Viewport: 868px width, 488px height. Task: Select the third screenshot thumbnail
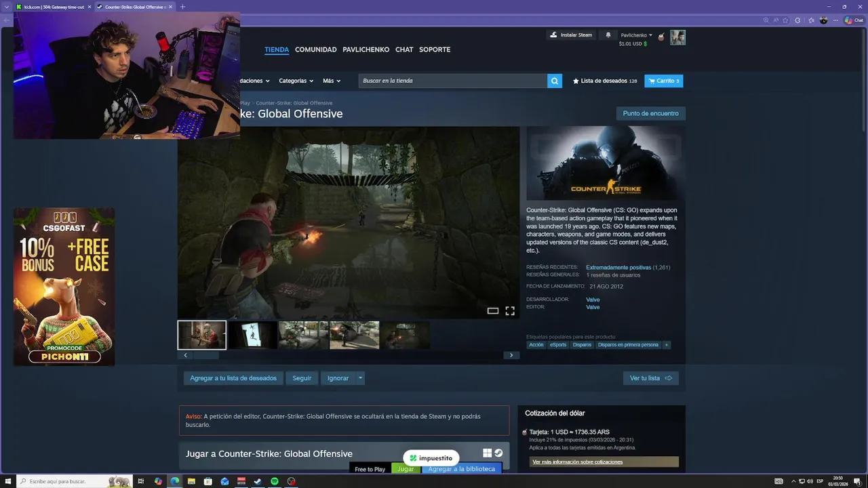click(303, 335)
